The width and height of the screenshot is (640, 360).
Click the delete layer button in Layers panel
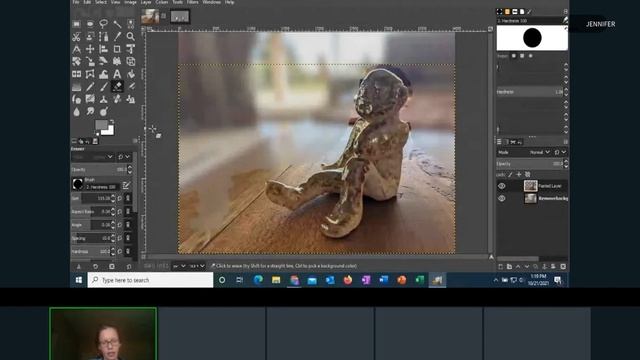tap(563, 267)
